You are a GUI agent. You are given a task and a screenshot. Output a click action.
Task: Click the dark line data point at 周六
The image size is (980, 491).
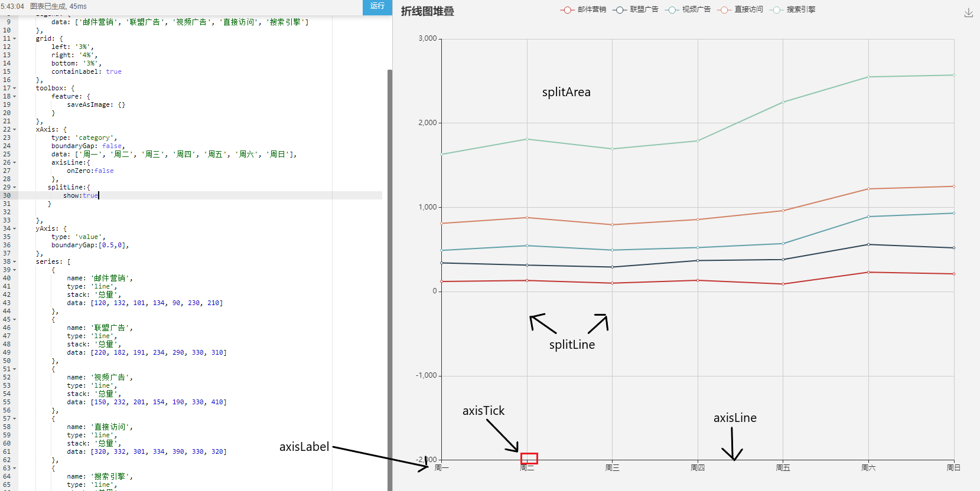pos(868,244)
